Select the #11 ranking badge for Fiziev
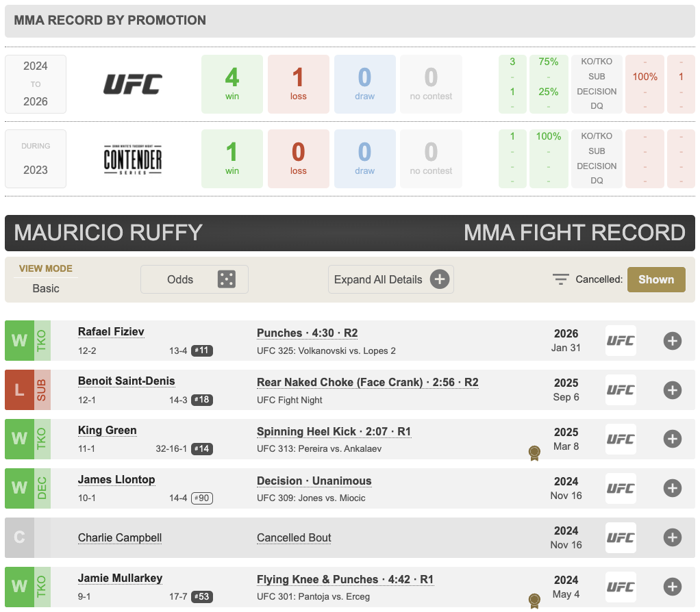This screenshot has height=612, width=700. click(201, 350)
